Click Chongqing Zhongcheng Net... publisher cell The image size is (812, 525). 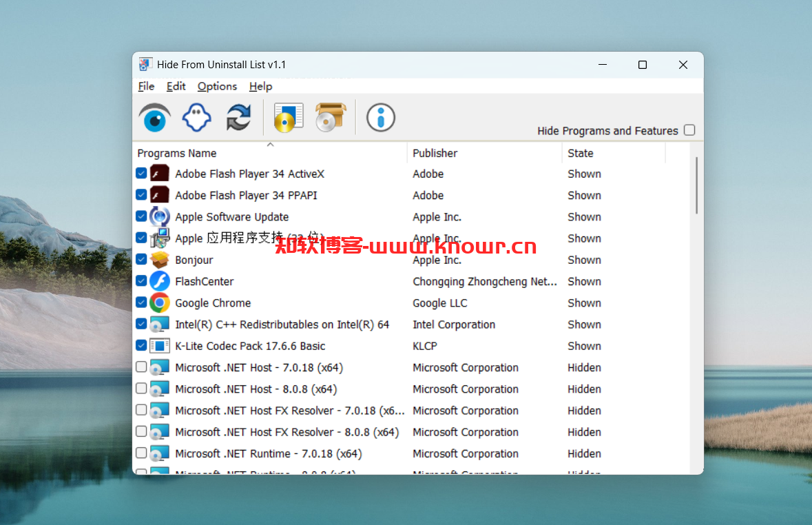coord(485,281)
